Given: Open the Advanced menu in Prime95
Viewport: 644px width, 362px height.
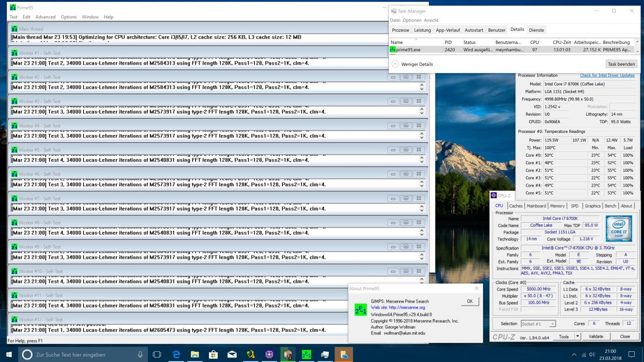Looking at the screenshot, I should (45, 17).
